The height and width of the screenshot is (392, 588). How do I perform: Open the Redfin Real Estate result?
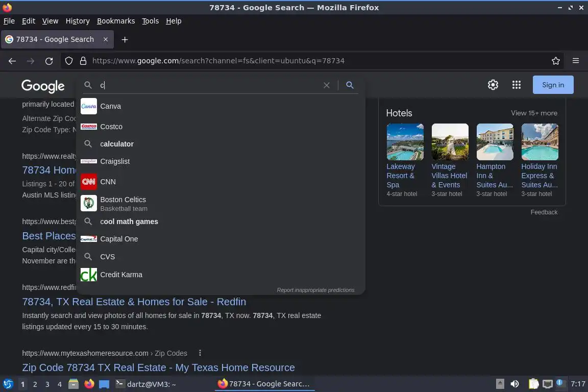(x=134, y=302)
